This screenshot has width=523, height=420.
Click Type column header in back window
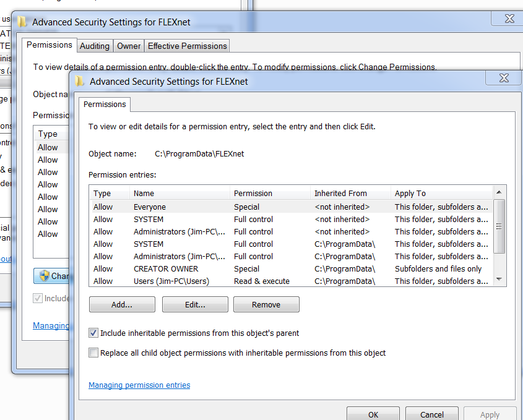click(x=51, y=134)
